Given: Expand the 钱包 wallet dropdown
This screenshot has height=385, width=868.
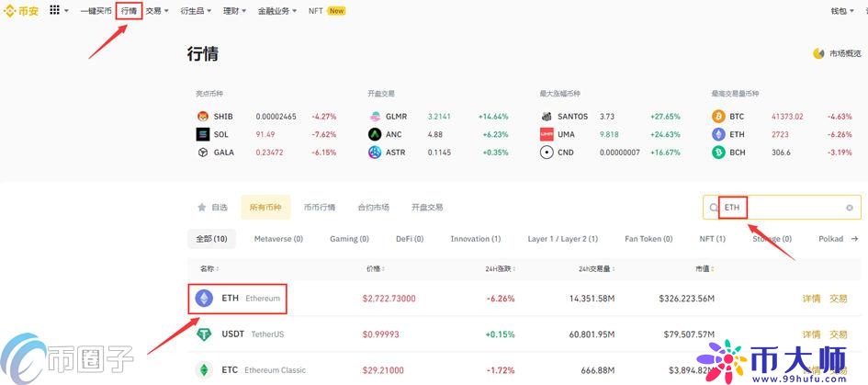Looking at the screenshot, I should pos(842,10).
